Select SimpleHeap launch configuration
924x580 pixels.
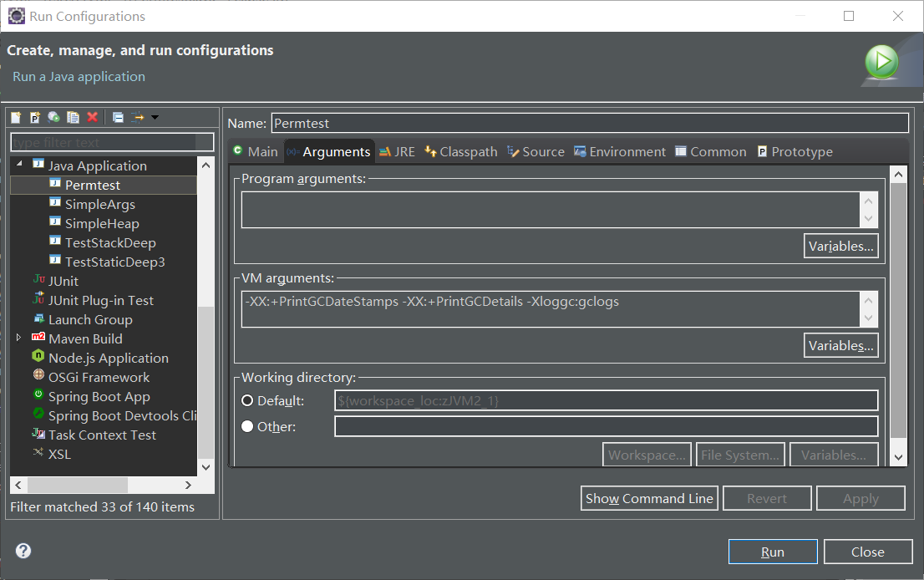point(102,223)
